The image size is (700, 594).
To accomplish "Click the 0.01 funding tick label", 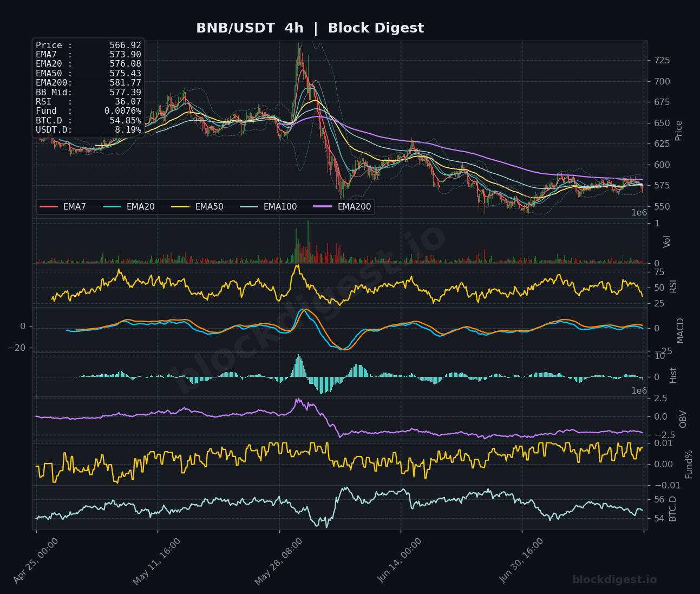I will click(x=663, y=443).
